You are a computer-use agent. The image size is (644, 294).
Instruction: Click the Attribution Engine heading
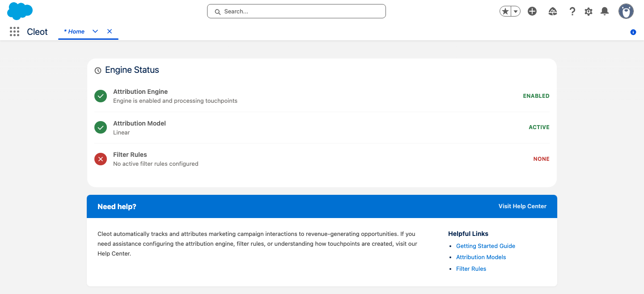coord(140,92)
